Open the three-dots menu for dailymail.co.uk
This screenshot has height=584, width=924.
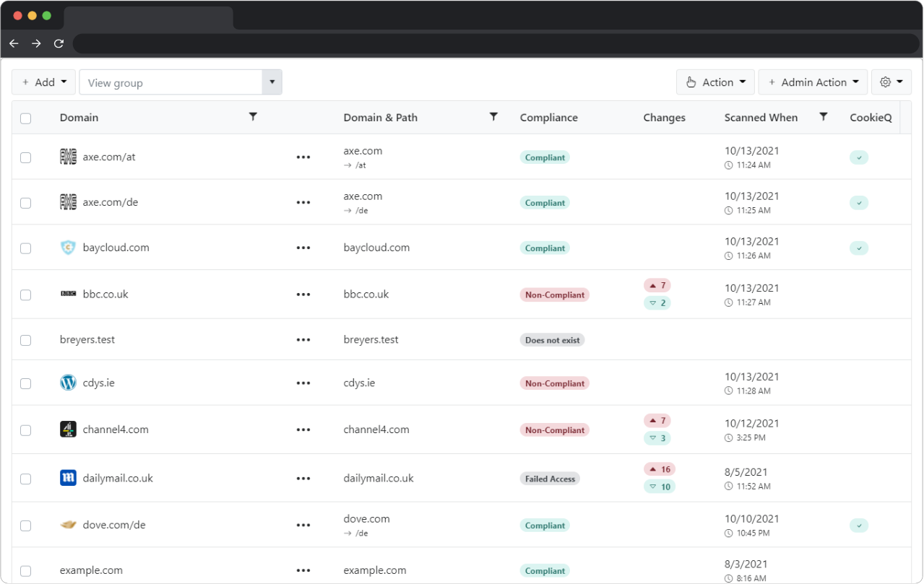tap(303, 479)
